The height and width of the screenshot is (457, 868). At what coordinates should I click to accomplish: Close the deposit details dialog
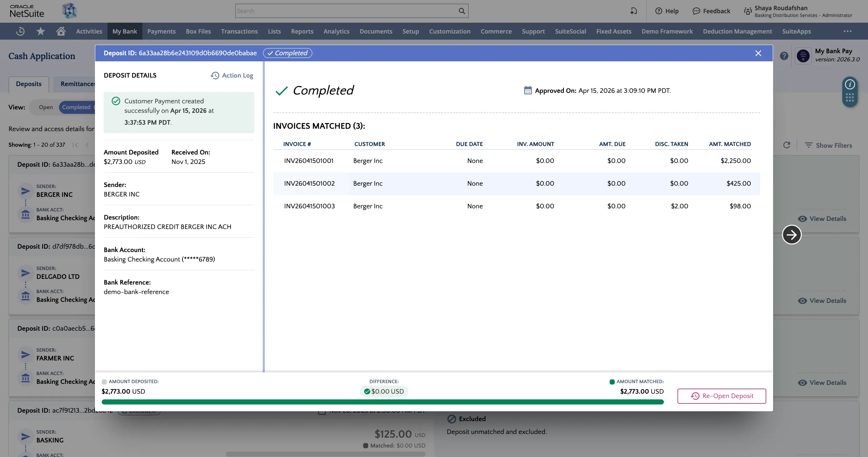click(x=758, y=53)
